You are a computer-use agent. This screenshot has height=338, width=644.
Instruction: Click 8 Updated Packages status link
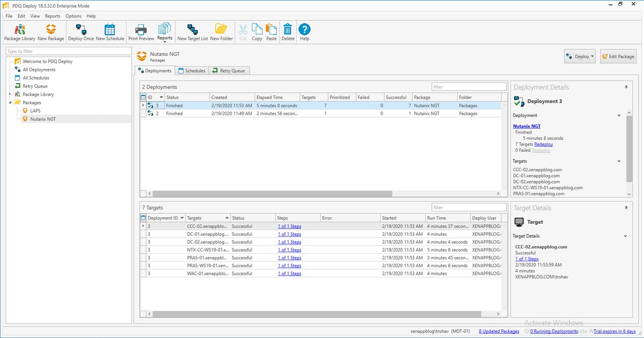[499, 331]
